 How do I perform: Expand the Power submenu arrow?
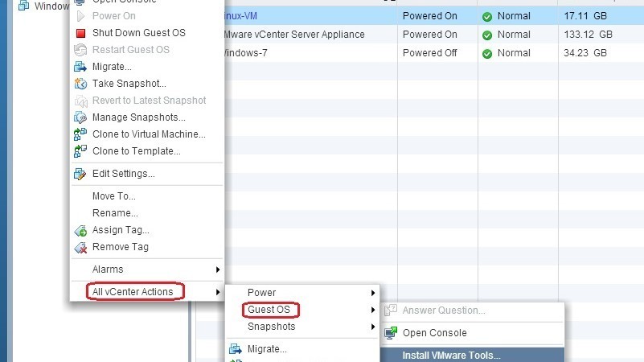[x=373, y=293]
